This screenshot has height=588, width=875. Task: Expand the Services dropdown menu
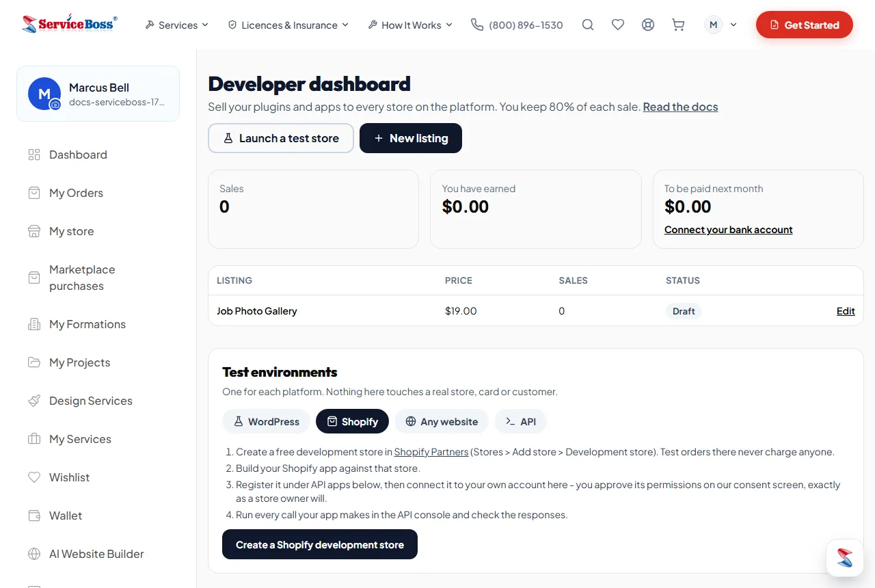(176, 25)
